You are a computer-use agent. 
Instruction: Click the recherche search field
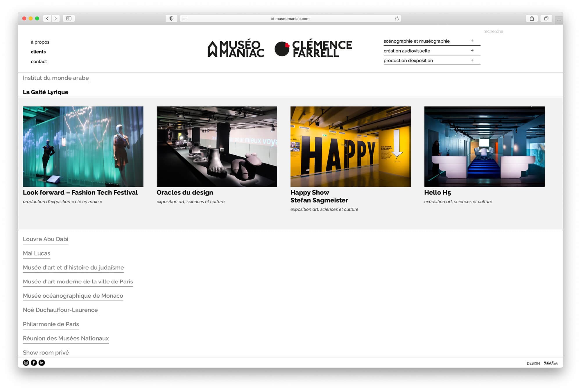493,31
